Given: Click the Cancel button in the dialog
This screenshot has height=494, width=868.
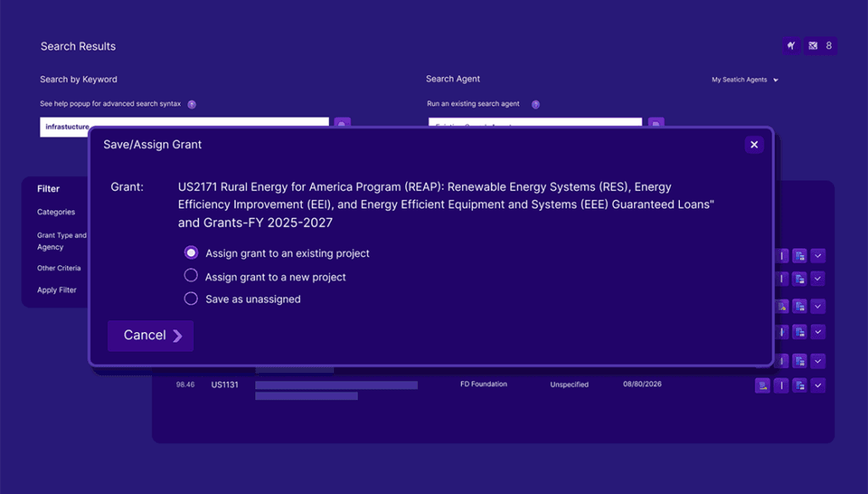Looking at the screenshot, I should (150, 336).
